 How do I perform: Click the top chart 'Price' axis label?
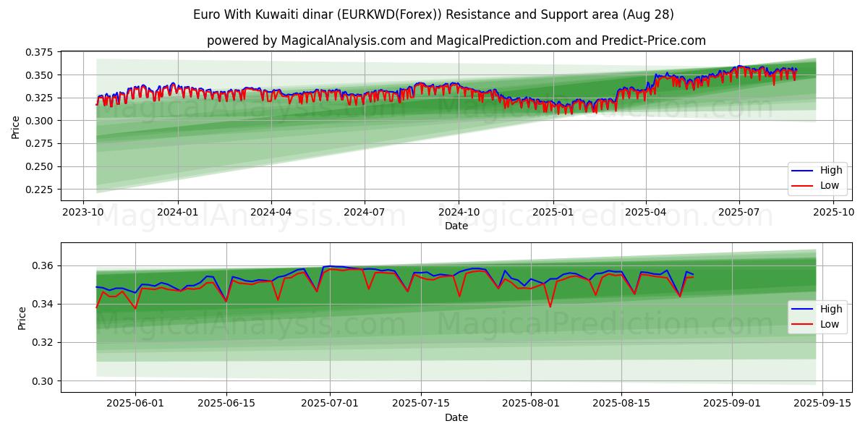click(16, 126)
